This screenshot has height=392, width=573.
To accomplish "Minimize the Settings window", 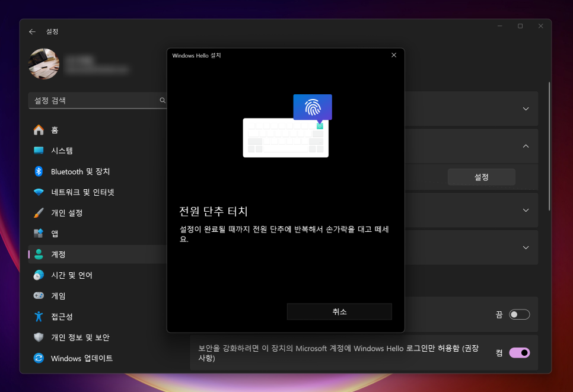I will pyautogui.click(x=499, y=26).
